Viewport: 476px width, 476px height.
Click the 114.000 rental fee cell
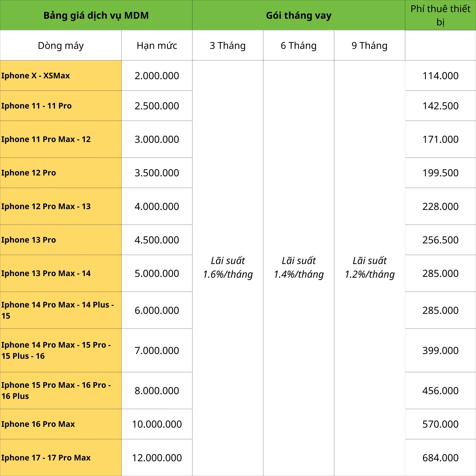point(440,75)
